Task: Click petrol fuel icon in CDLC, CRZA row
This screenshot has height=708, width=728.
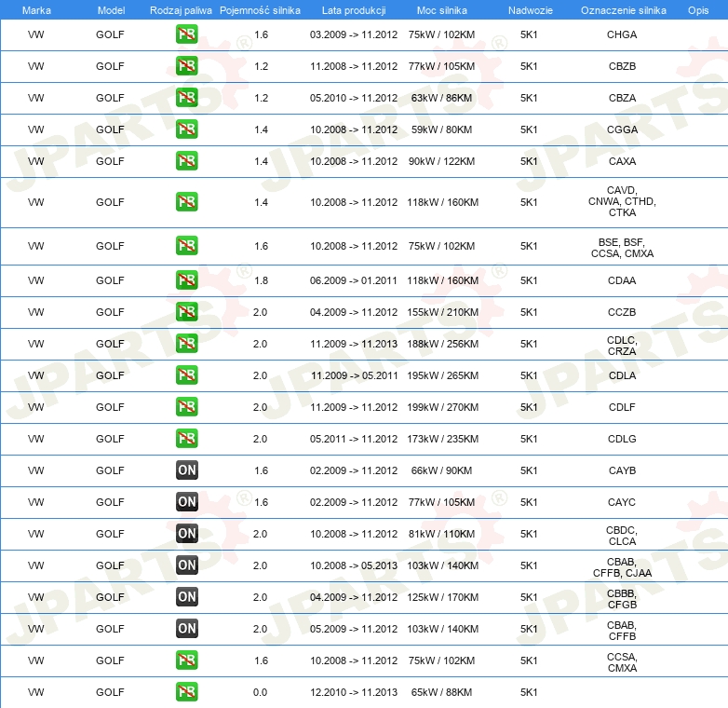Action: click(186, 344)
